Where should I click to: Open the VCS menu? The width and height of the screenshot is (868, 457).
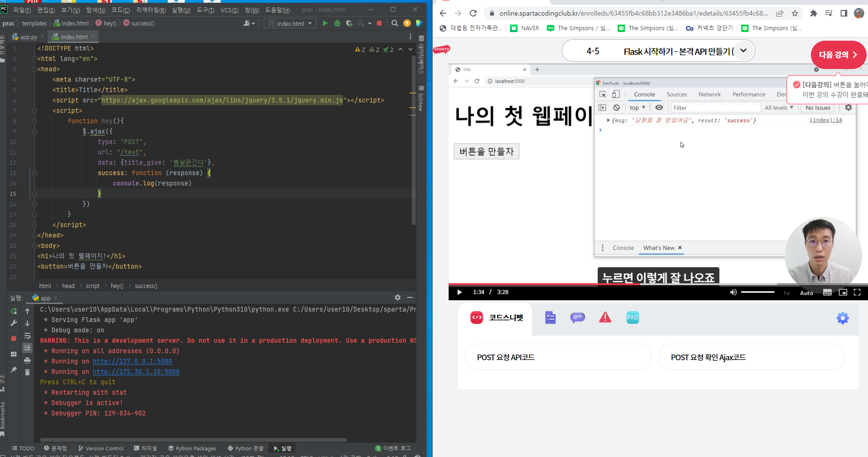tap(229, 10)
